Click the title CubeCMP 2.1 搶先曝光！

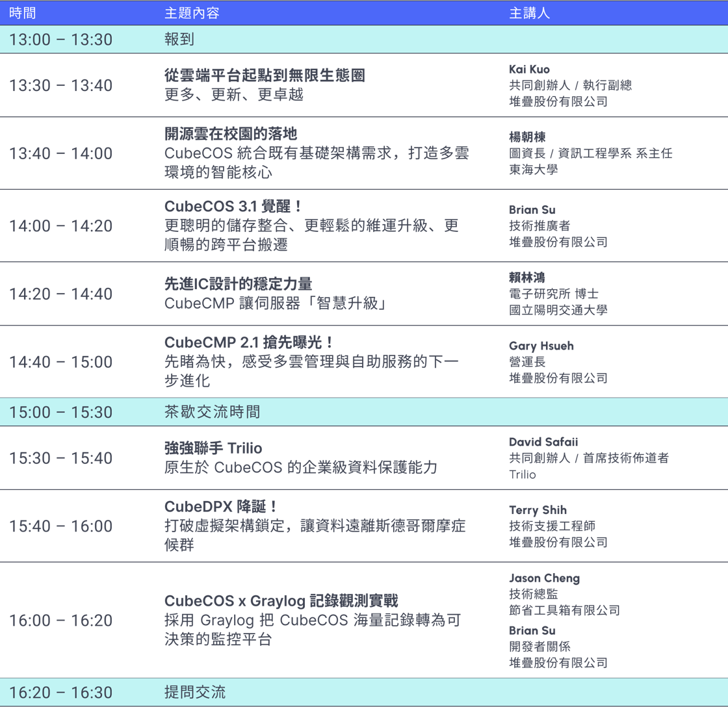click(x=250, y=342)
